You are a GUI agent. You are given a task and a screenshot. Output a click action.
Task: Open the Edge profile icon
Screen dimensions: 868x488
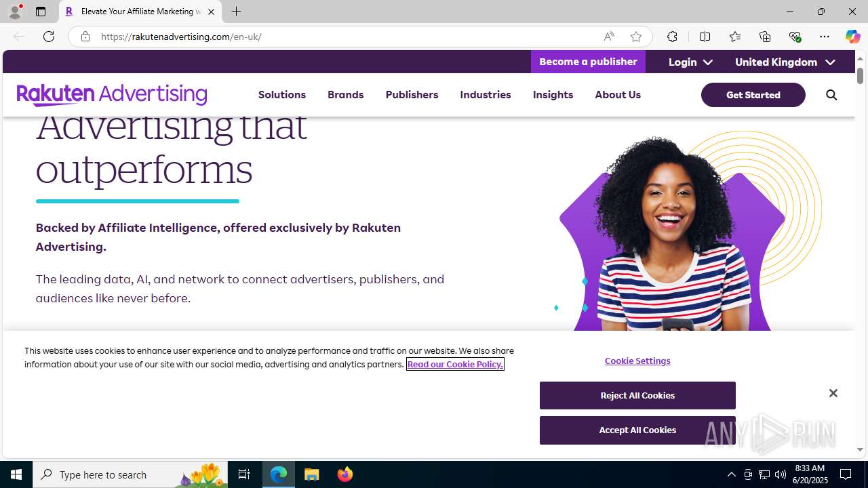coord(15,12)
